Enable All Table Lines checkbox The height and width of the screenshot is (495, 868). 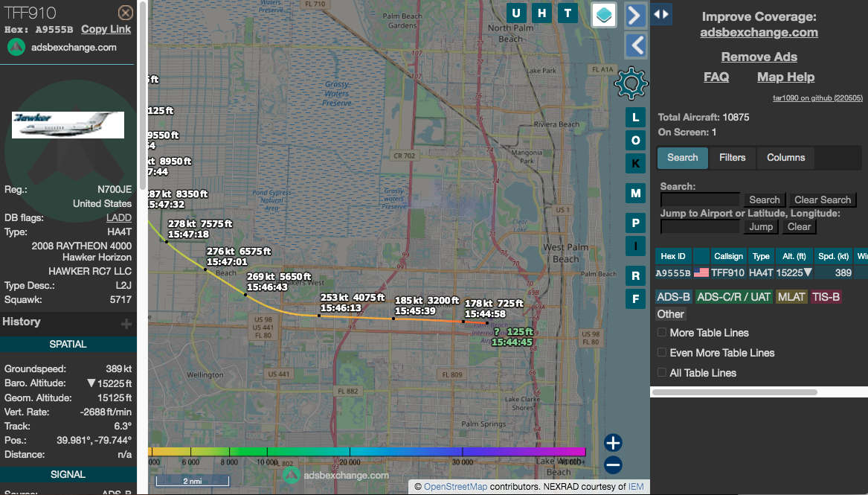pos(661,372)
